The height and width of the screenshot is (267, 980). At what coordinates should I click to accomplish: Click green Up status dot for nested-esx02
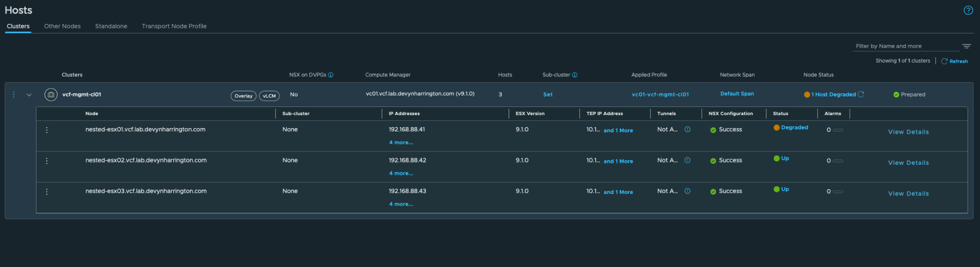pyautogui.click(x=777, y=159)
